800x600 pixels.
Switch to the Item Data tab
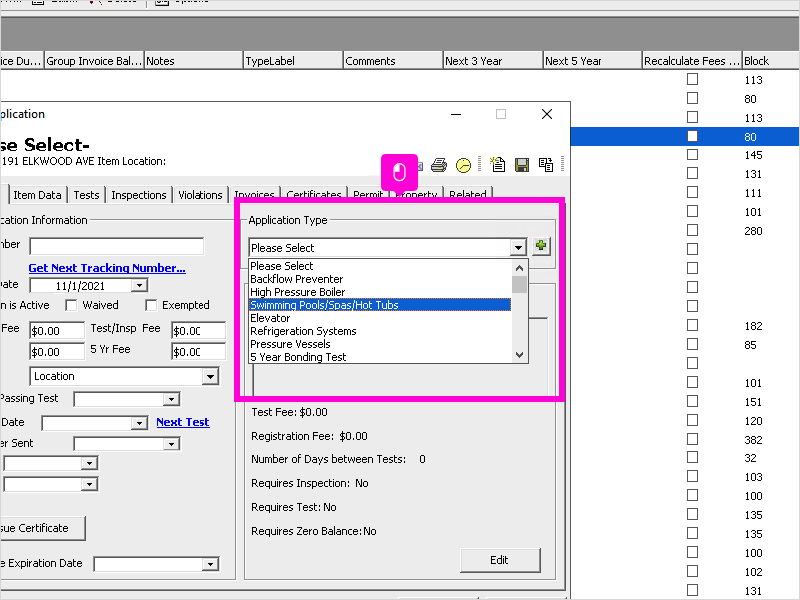pos(37,195)
